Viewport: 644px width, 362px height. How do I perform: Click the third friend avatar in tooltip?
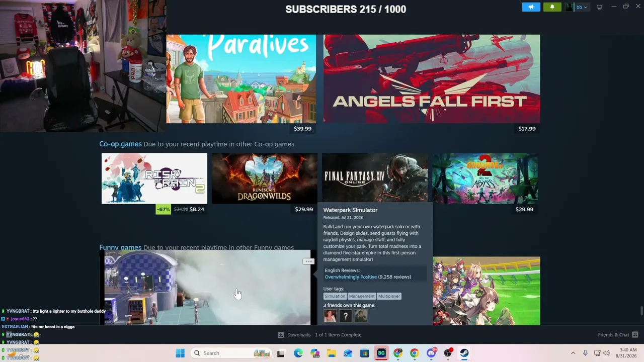(361, 316)
